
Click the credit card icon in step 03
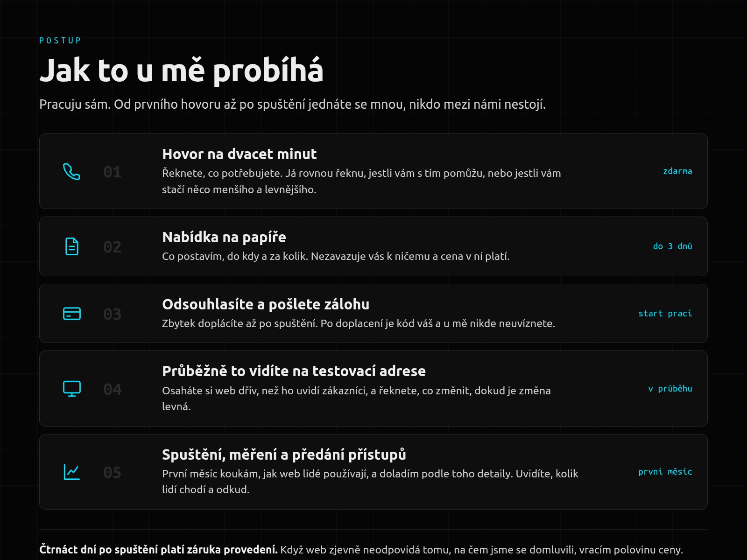(71, 314)
